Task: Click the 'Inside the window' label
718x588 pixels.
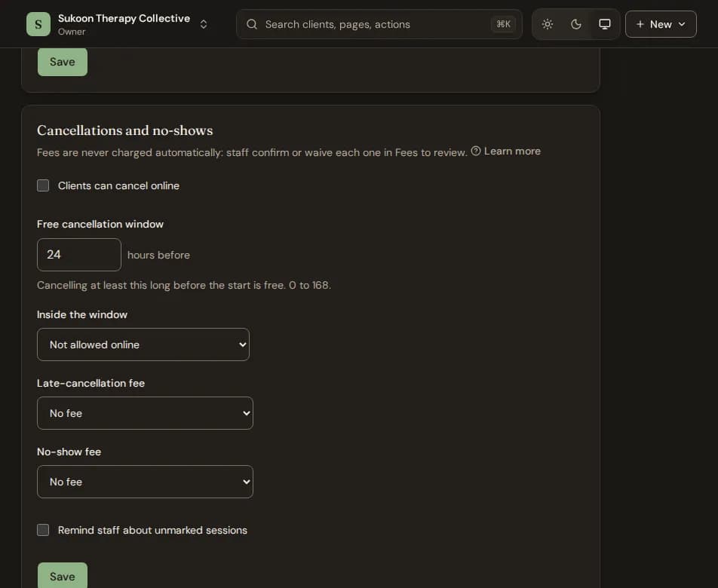Action: click(x=82, y=315)
